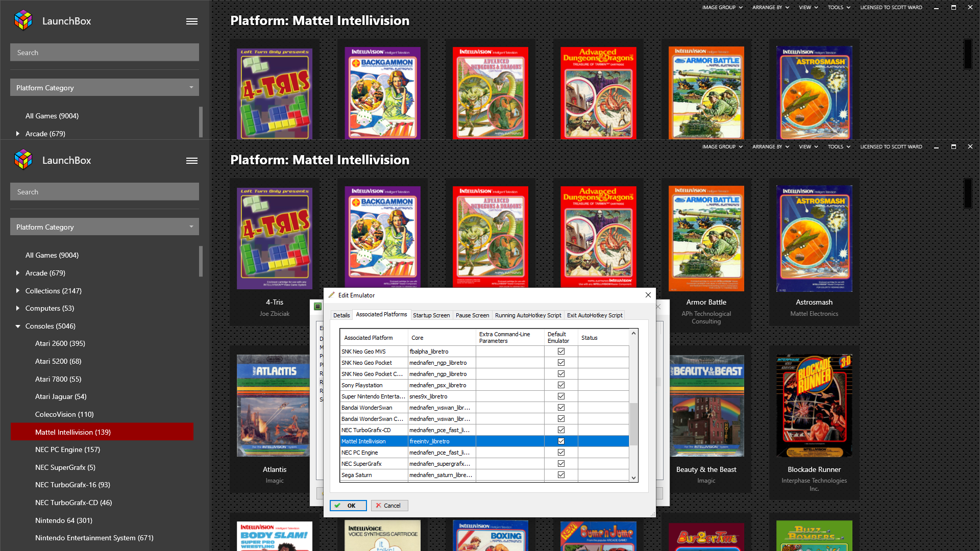Expand the Collections (2147) tree node
Viewport: 980px width, 551px height.
18,291
